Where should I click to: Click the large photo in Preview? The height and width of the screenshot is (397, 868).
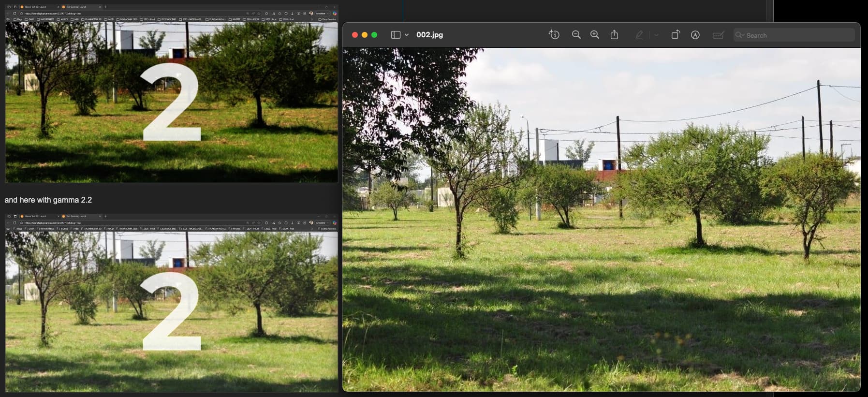tap(601, 220)
